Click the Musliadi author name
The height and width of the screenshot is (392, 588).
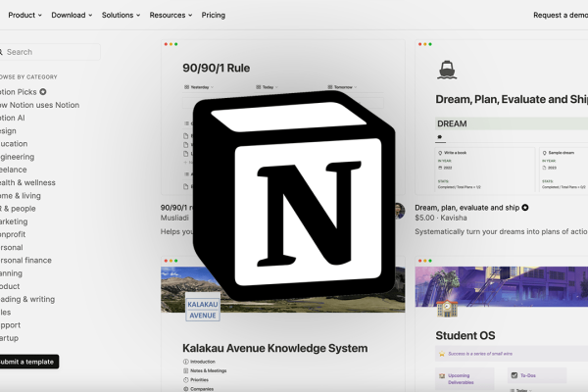pyautogui.click(x=174, y=218)
